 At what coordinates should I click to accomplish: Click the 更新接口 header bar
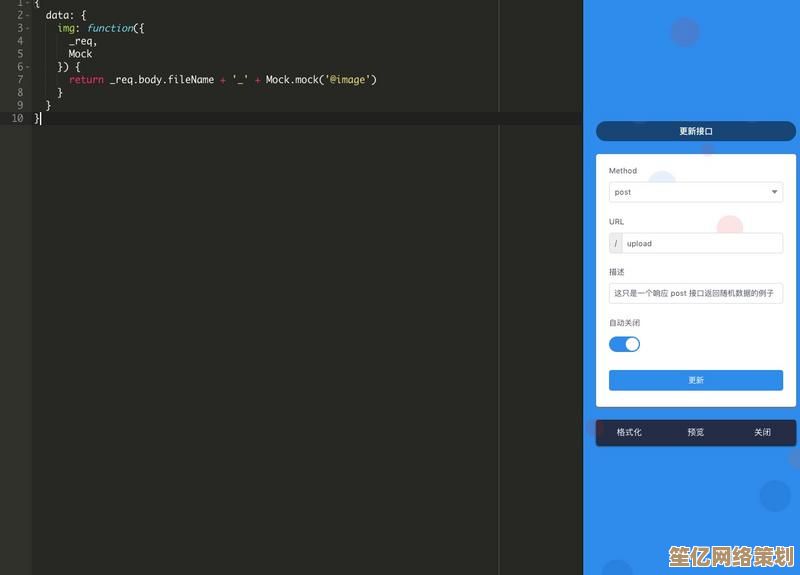(x=695, y=131)
